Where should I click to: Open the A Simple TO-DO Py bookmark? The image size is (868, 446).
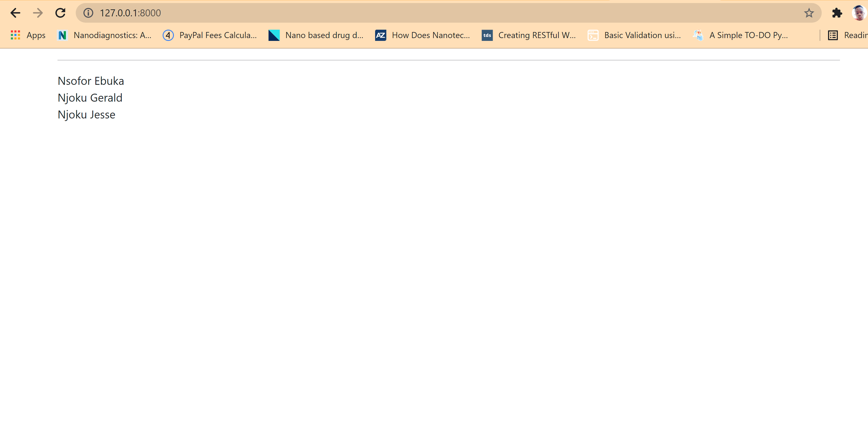coord(740,35)
